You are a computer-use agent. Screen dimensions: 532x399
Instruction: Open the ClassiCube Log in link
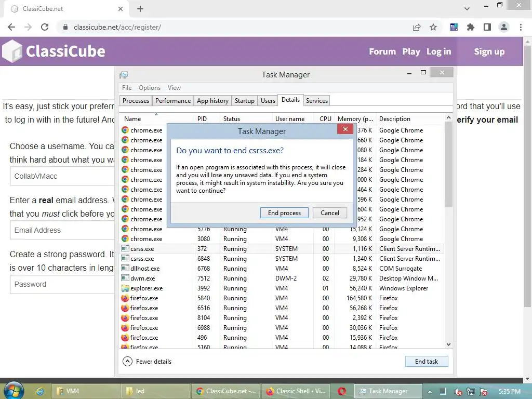(438, 51)
